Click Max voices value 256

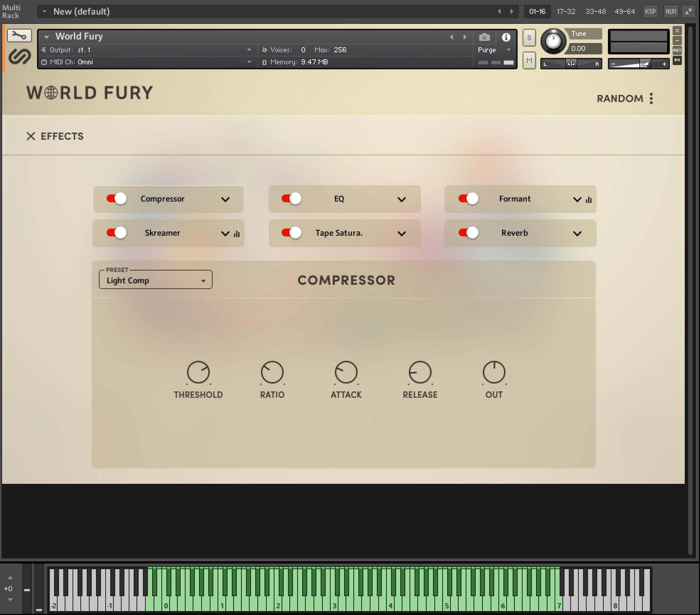(340, 50)
